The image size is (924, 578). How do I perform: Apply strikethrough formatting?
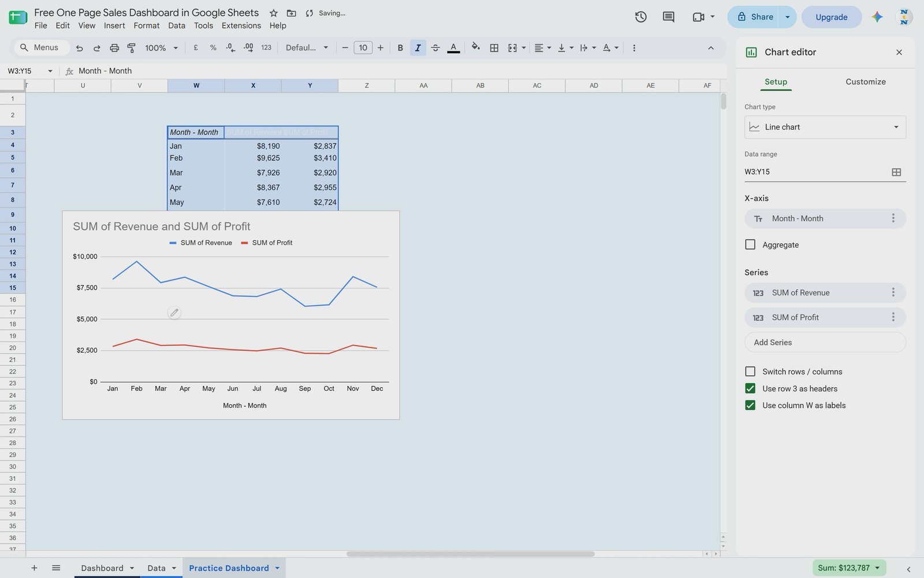point(435,48)
